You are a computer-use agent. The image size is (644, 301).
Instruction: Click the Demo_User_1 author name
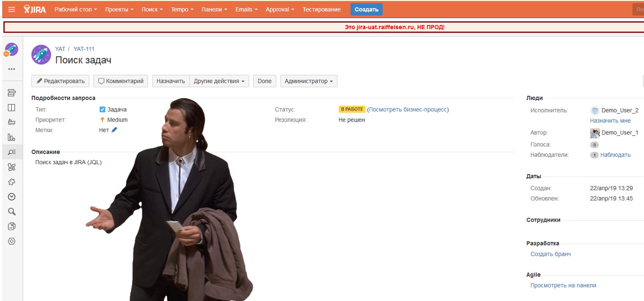620,133
